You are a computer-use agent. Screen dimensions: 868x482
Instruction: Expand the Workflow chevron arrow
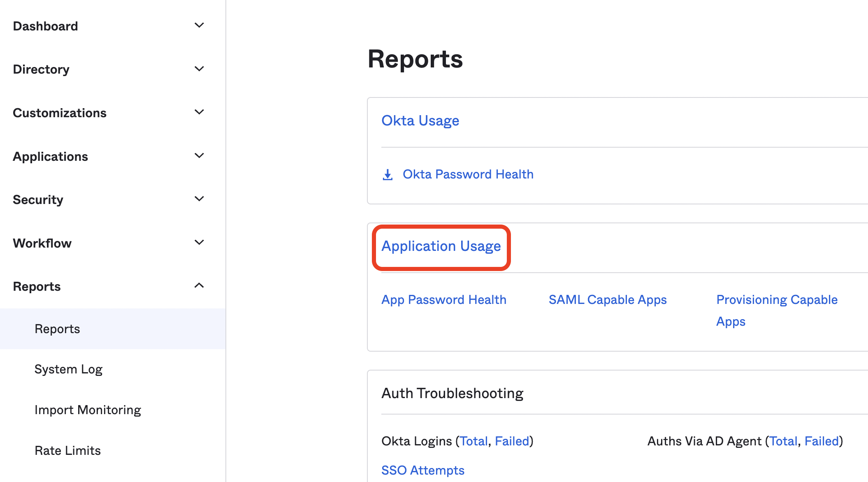click(199, 243)
